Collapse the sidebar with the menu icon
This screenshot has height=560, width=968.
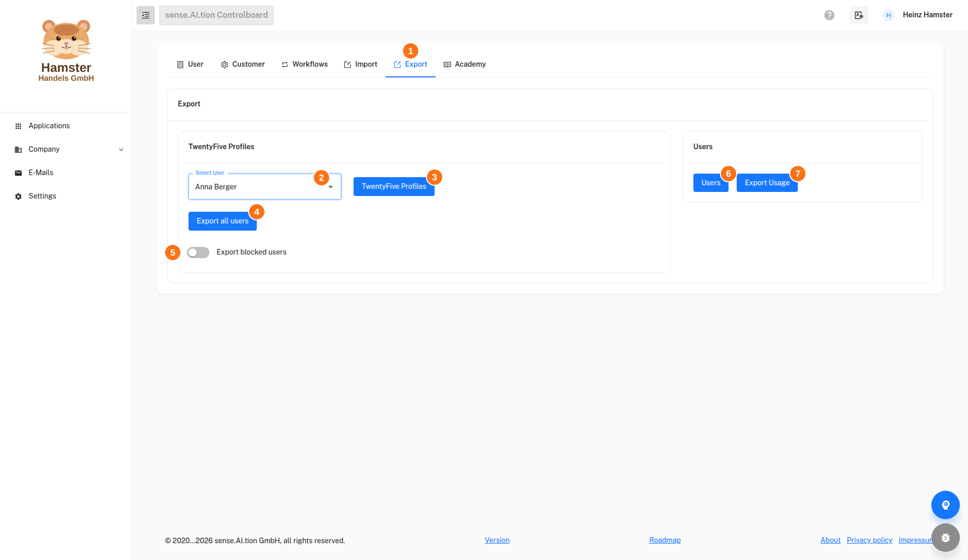pyautogui.click(x=146, y=15)
